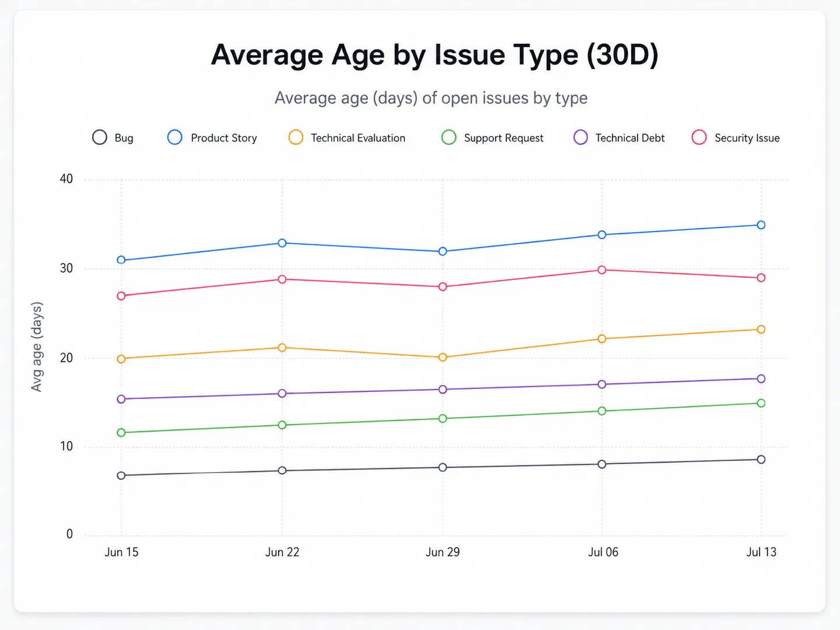This screenshot has width=840, height=630.
Task: Click the 'Jul 13' x-axis label
Action: pos(761,552)
